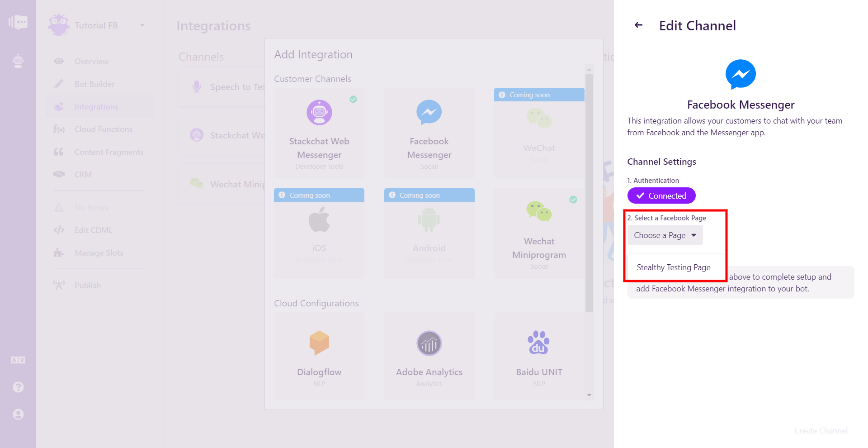Image resolution: width=868 pixels, height=448 pixels.
Task: Click the Add Integration scrollbar down arrow
Action: click(x=589, y=396)
